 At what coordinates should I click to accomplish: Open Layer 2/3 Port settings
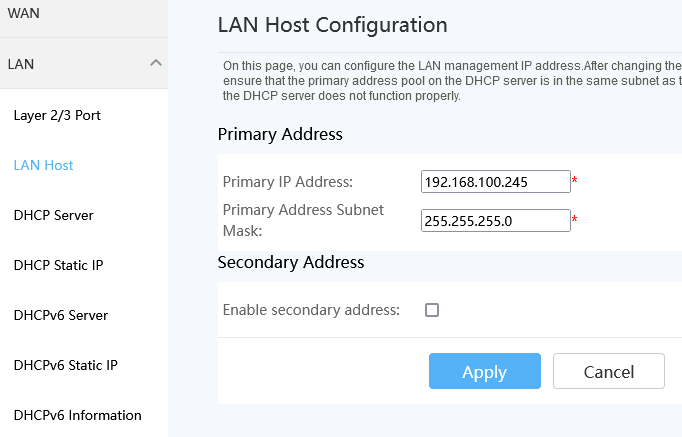pyautogui.click(x=57, y=115)
